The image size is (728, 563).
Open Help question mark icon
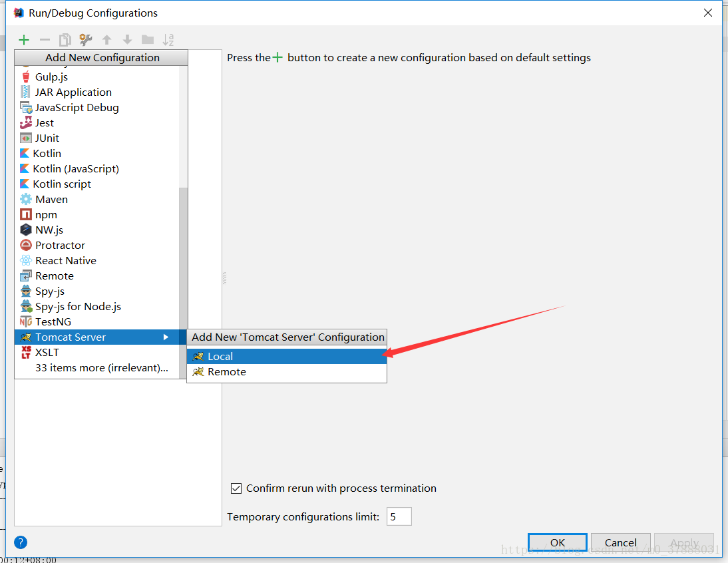(21, 542)
